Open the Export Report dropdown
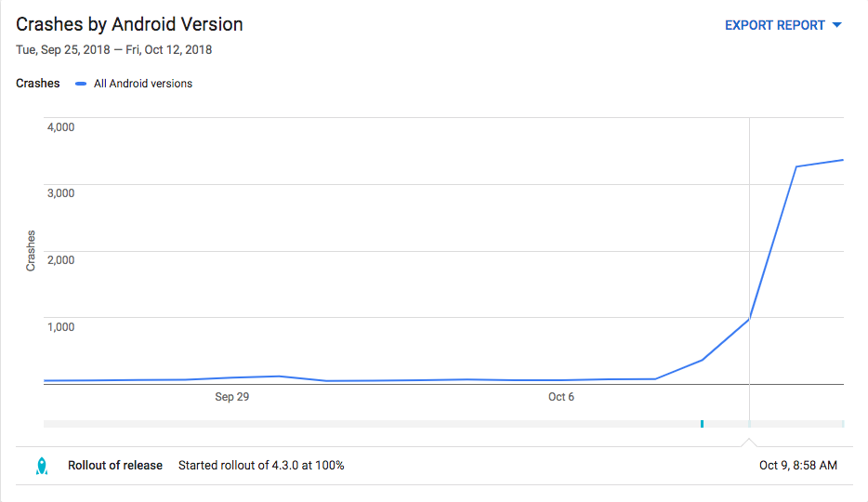 click(x=774, y=25)
